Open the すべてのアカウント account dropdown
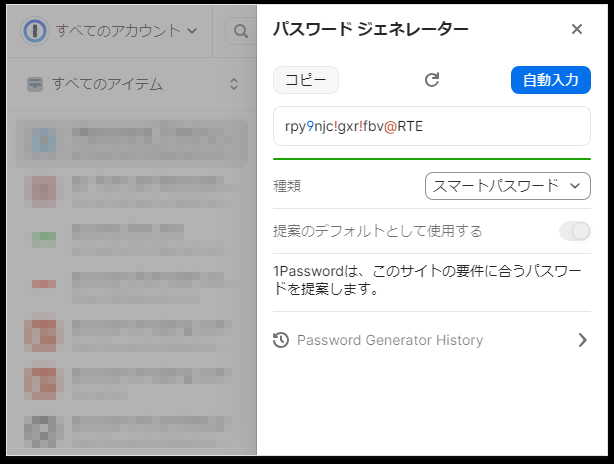 126,31
